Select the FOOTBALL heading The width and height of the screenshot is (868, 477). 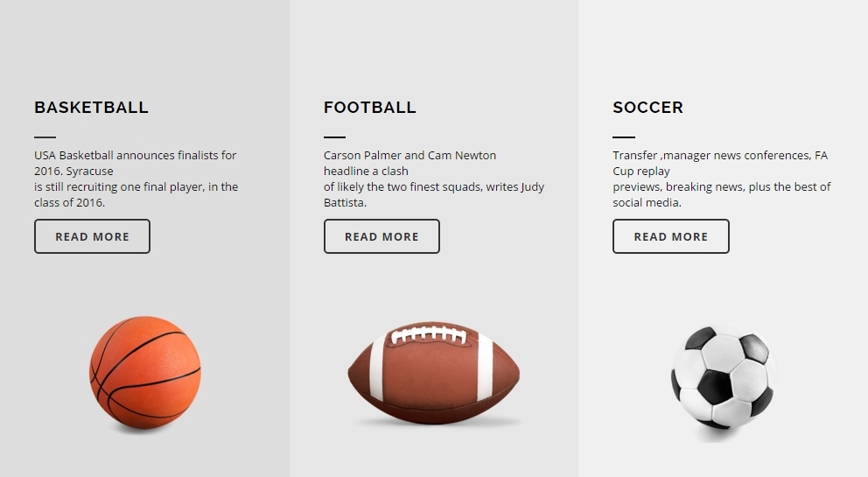370,108
